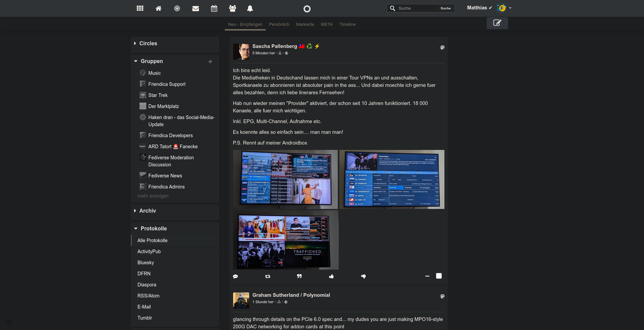Open the TRAFFICKED TV screen photo thumbnail
The width and height of the screenshot is (644, 330).
(285, 240)
